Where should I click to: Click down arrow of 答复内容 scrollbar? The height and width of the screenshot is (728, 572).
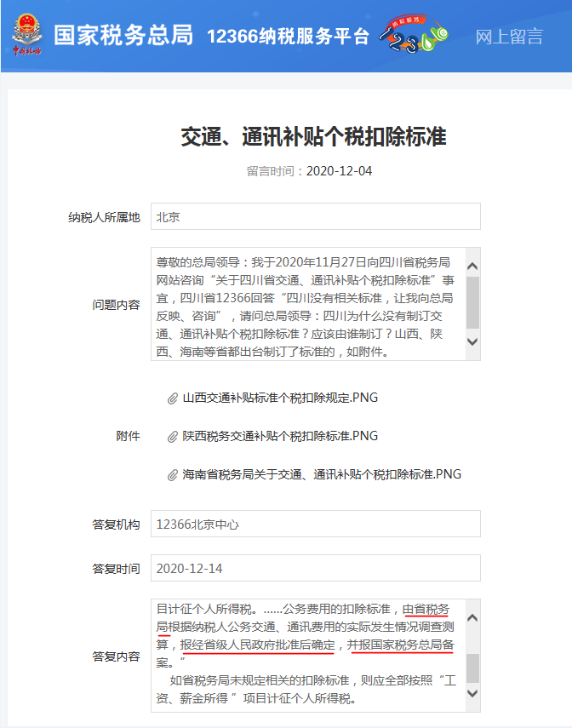[x=472, y=693]
